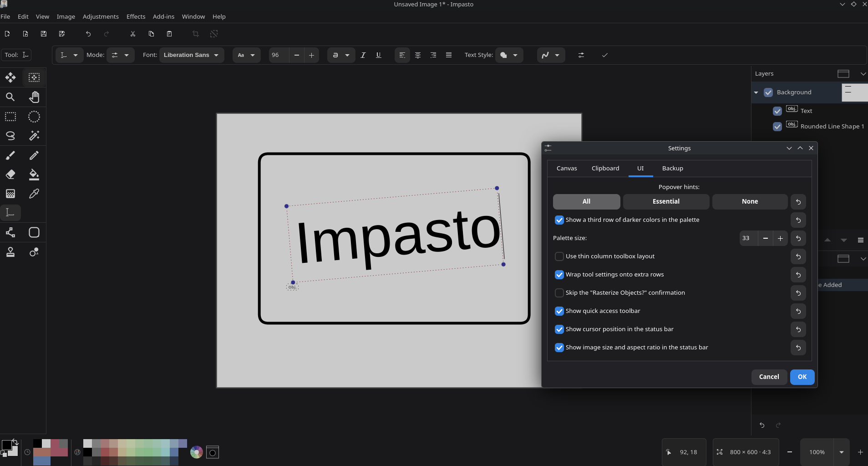Click the Undo arrow in toolbar
Image resolution: width=868 pixels, height=466 pixels.
coord(88,34)
